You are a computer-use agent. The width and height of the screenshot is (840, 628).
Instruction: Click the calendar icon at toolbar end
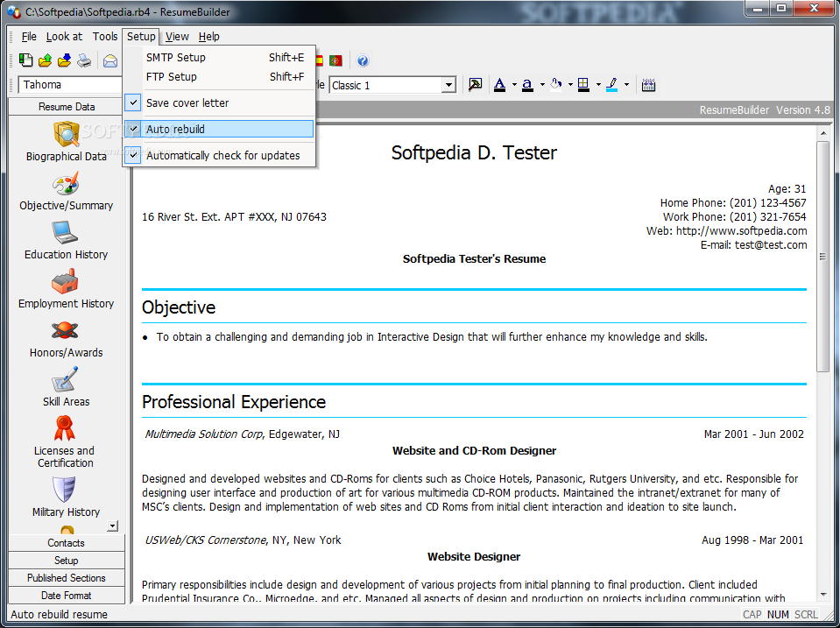point(648,85)
